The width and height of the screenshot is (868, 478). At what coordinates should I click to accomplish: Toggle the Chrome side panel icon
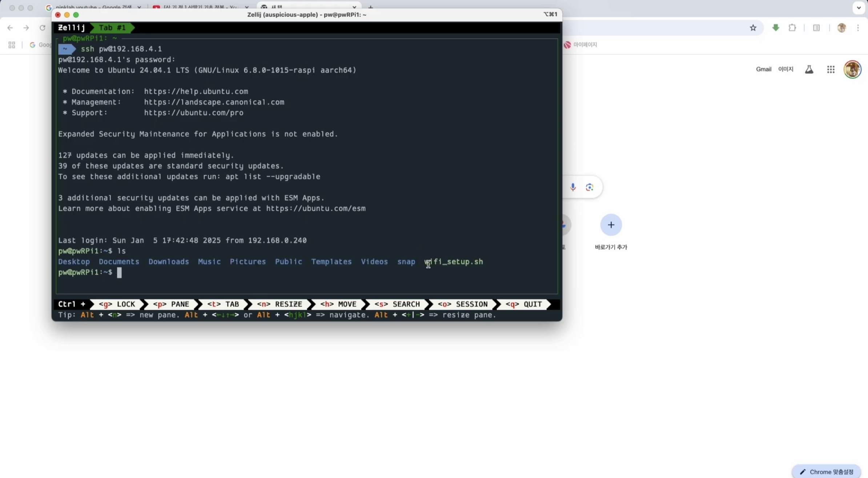(x=816, y=28)
